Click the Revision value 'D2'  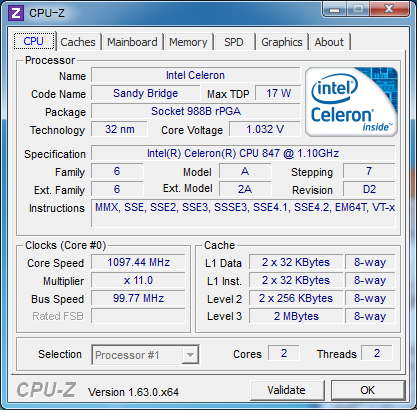coord(369,189)
